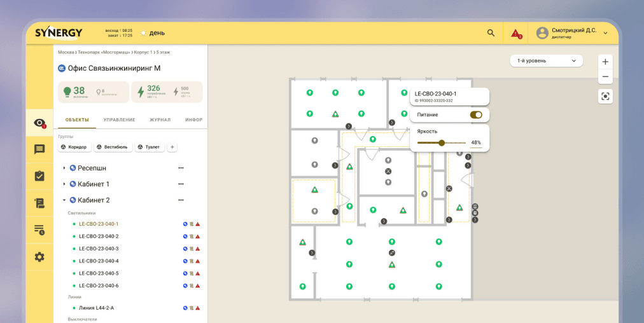The width and height of the screenshot is (644, 323).
Task: Click the add group plus button
Action: (172, 147)
